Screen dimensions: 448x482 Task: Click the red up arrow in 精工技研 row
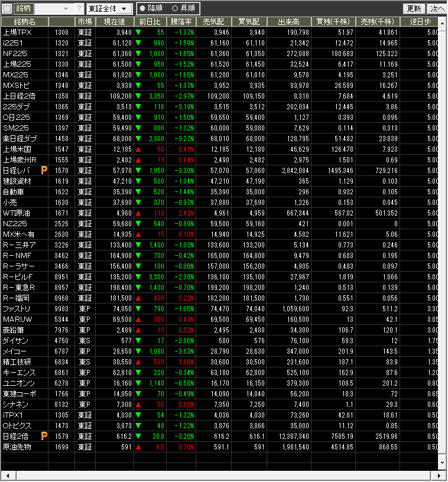point(138,361)
